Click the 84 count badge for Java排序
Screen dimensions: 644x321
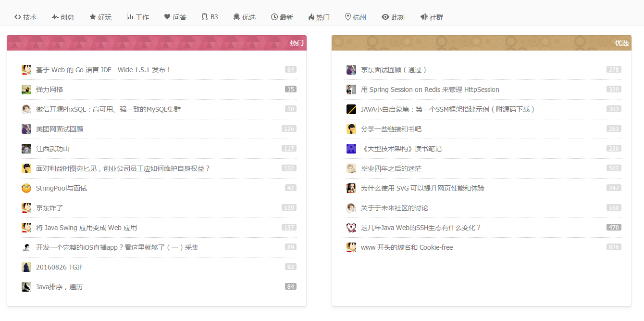291,286
